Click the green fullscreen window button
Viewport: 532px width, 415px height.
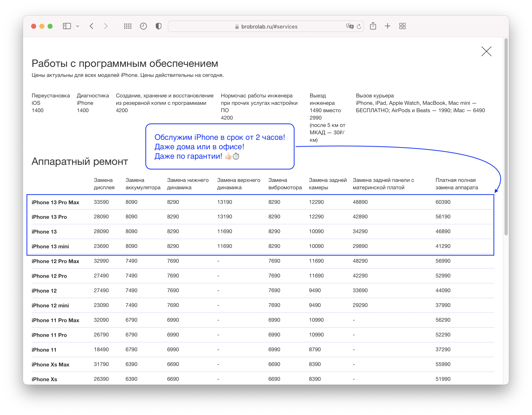[50, 26]
